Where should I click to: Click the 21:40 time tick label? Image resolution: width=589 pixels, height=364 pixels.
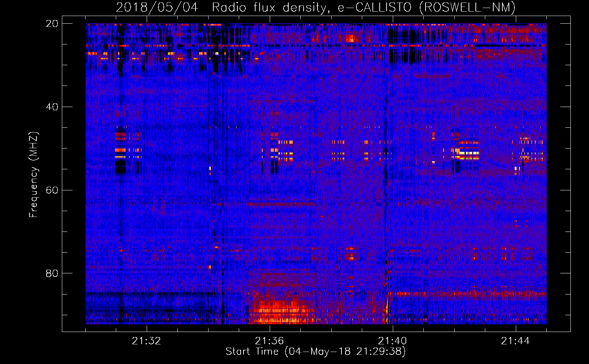[392, 341]
